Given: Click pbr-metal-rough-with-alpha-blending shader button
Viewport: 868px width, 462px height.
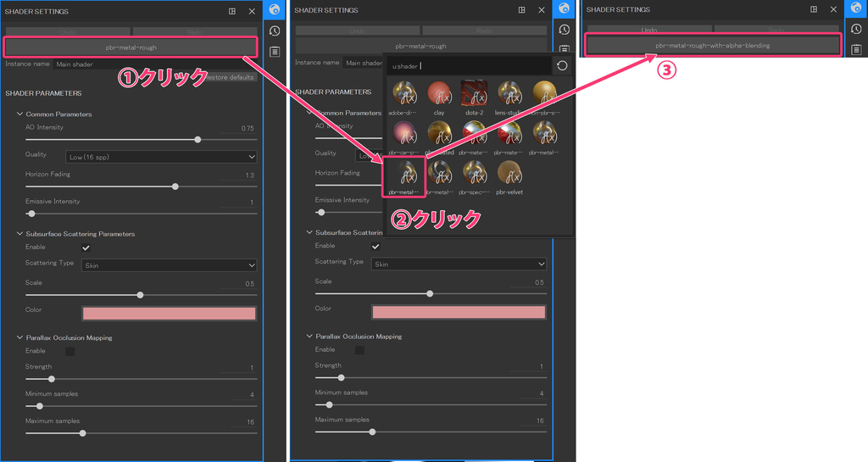Looking at the screenshot, I should point(713,46).
